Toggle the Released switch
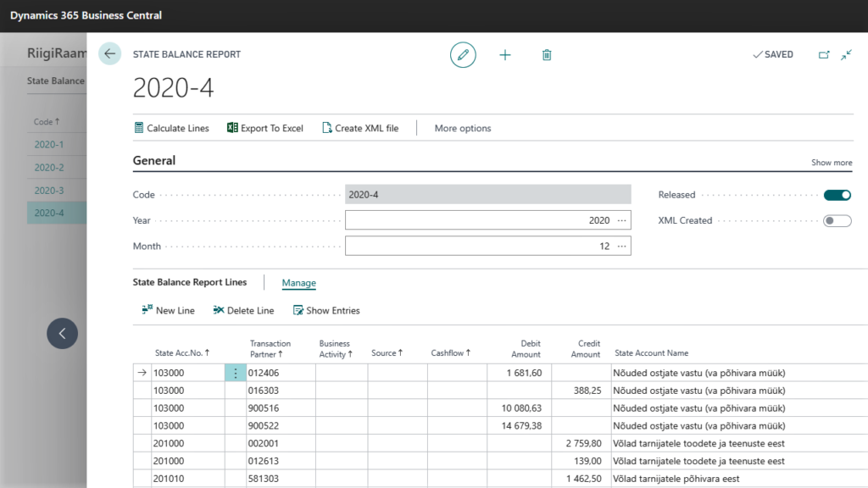Screen dimensions: 868x488 (837, 195)
